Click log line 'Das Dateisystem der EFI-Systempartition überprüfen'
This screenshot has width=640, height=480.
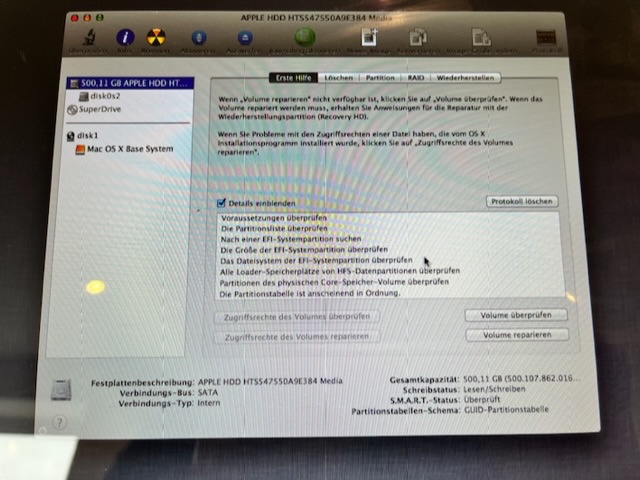[x=316, y=260]
